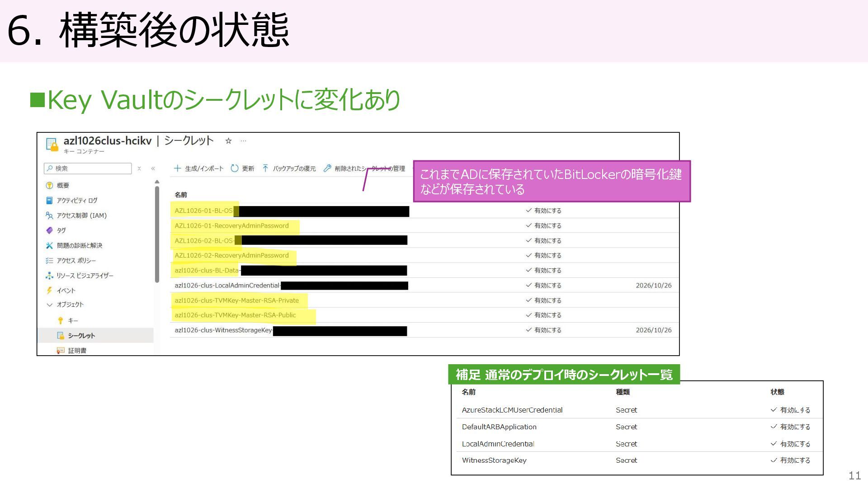Clear the search box with X
This screenshot has width=868, height=488.
click(x=139, y=169)
